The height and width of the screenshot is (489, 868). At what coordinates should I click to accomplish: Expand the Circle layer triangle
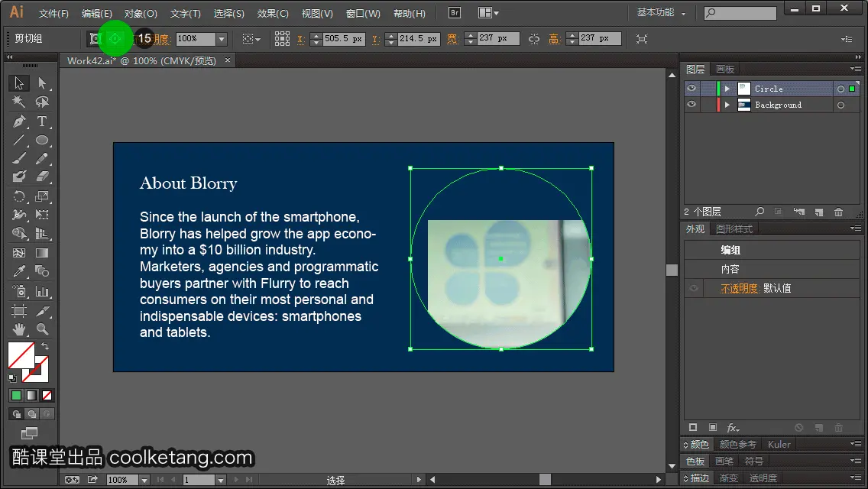727,89
